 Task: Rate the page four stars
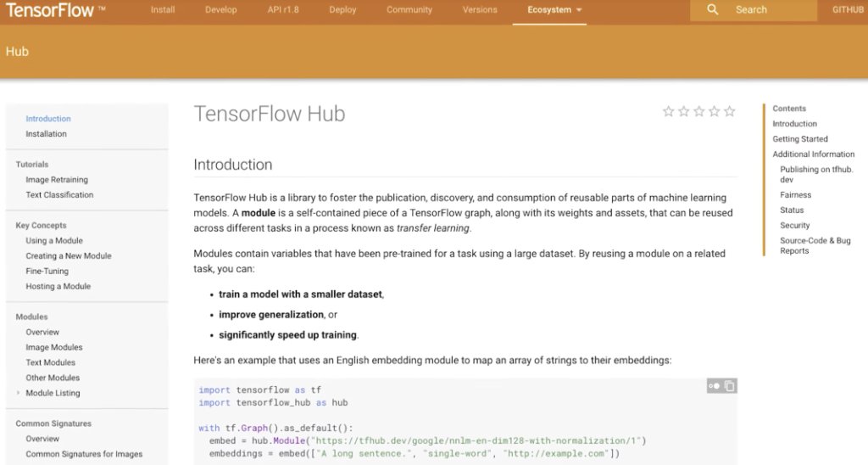(714, 111)
